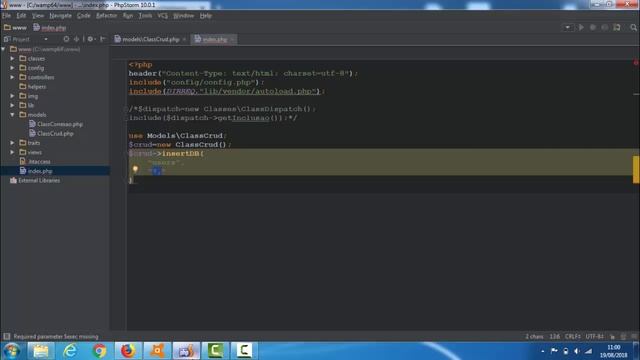Click the Debug toolbar icon
The width and height of the screenshot is (640, 360).
[x=593, y=27]
